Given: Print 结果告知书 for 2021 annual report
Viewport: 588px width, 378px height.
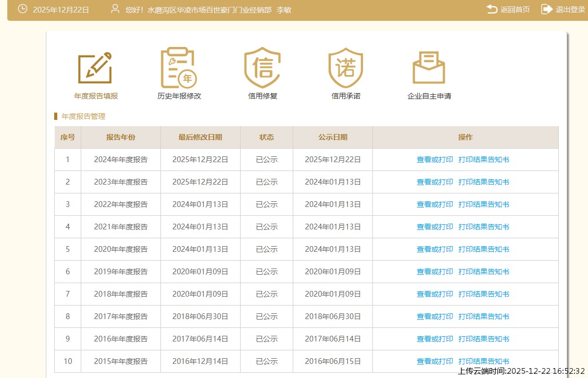Looking at the screenshot, I should [483, 227].
